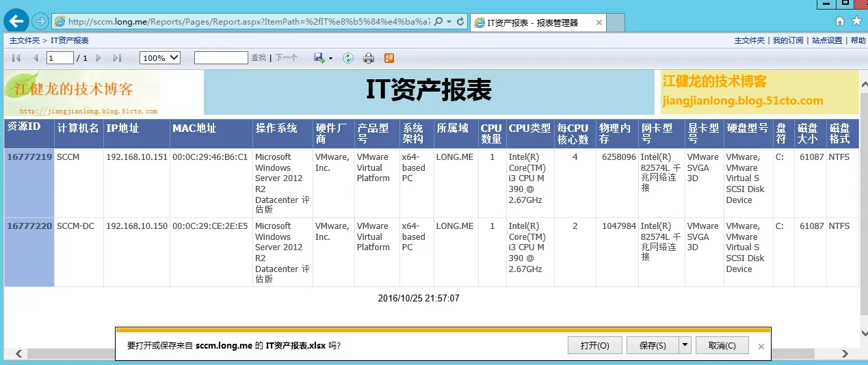The image size is (868, 365).
Task: Open the Favorites star icon
Action: pos(856,21)
